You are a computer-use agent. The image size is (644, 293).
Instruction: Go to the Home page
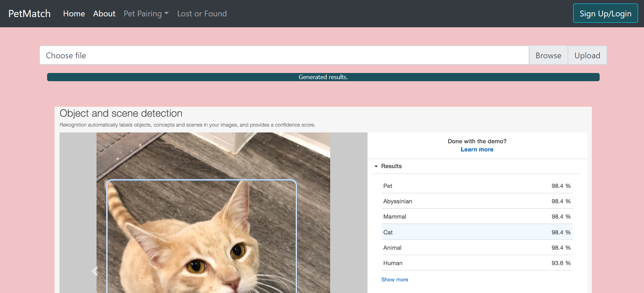pyautogui.click(x=74, y=14)
